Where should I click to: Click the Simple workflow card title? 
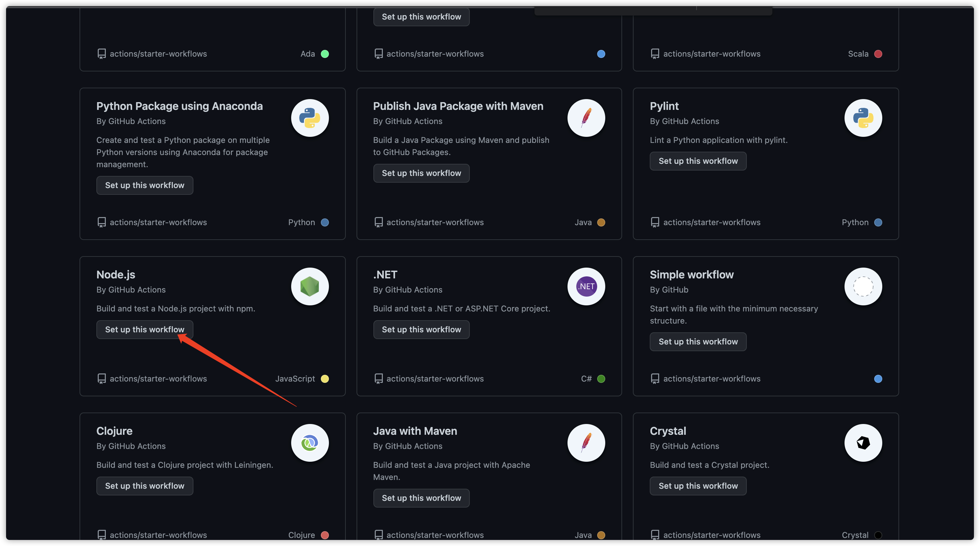point(692,275)
